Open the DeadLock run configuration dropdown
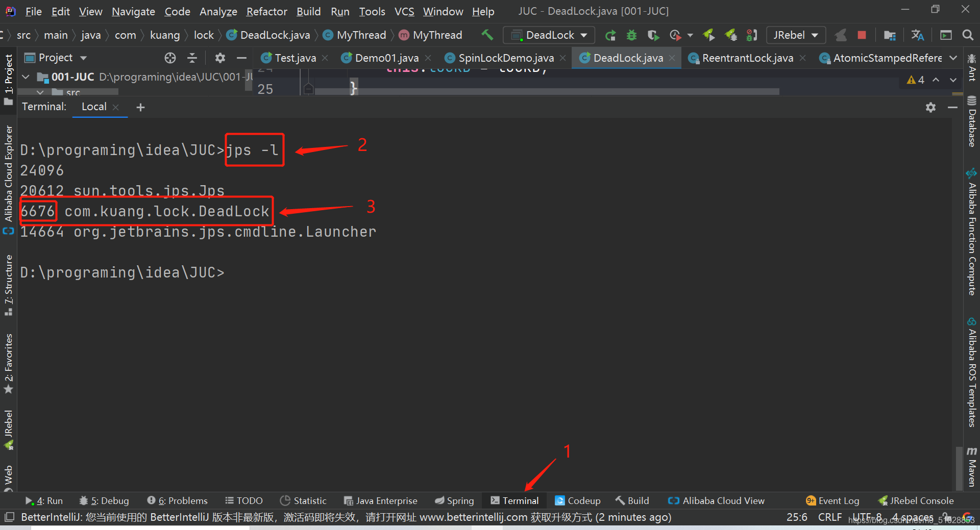Image resolution: width=980 pixels, height=530 pixels. click(549, 35)
